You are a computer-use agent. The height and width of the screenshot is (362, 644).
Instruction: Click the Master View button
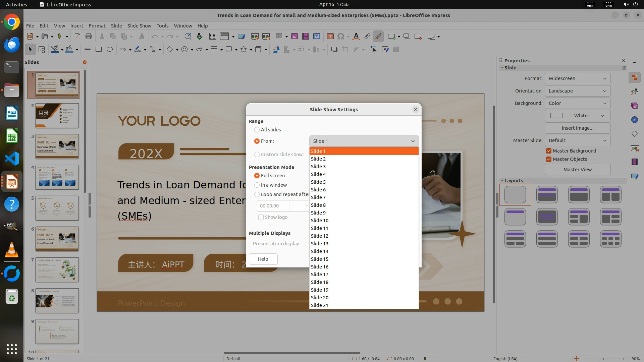pyautogui.click(x=577, y=170)
